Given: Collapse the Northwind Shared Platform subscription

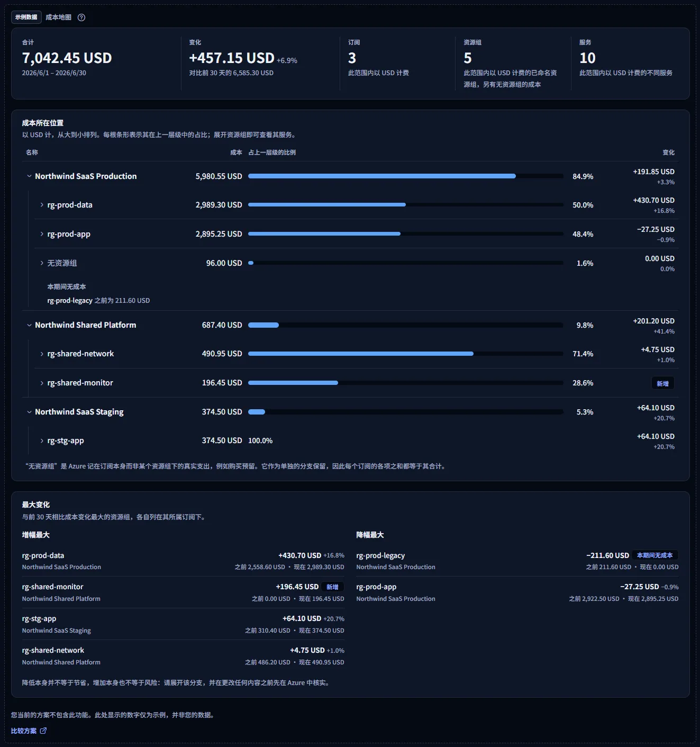Looking at the screenshot, I should [x=29, y=325].
